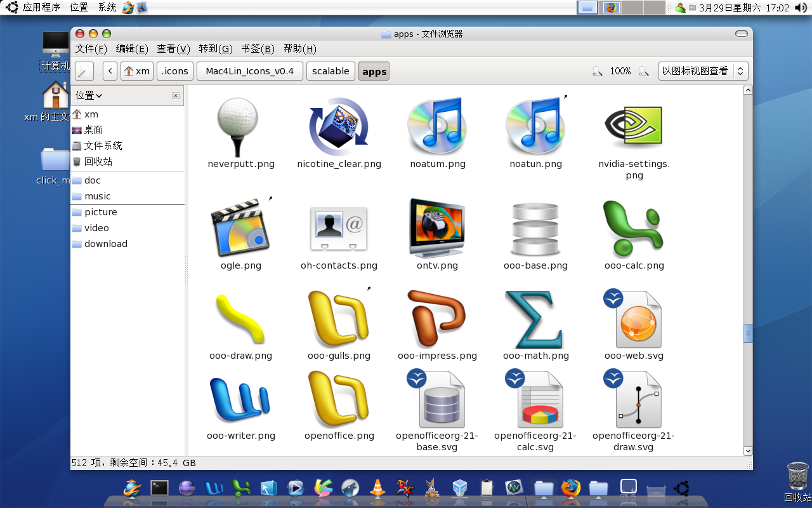Select the openofficeorg-21-calc.svg icon

[535, 399]
